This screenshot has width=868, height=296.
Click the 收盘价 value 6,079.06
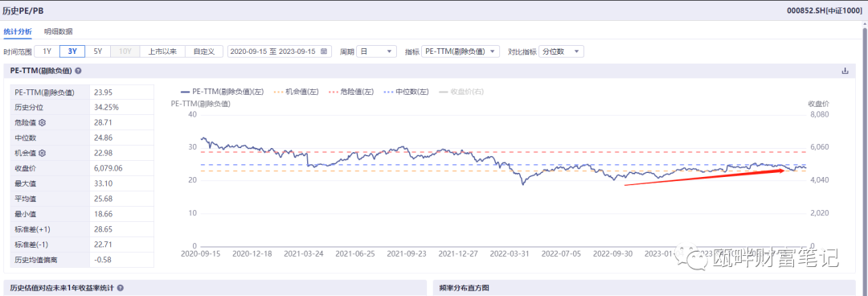click(x=108, y=168)
